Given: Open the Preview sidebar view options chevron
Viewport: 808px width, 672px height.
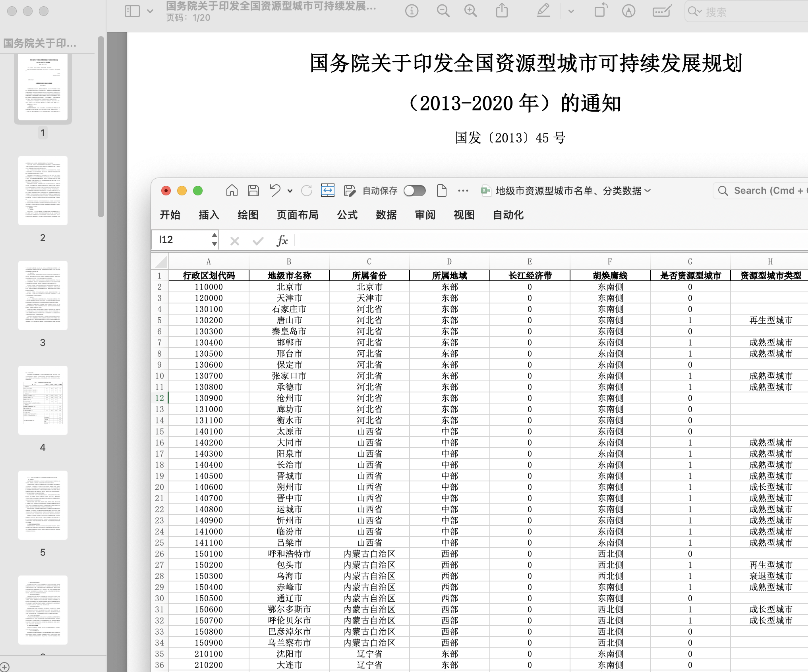Looking at the screenshot, I should click(x=150, y=11).
